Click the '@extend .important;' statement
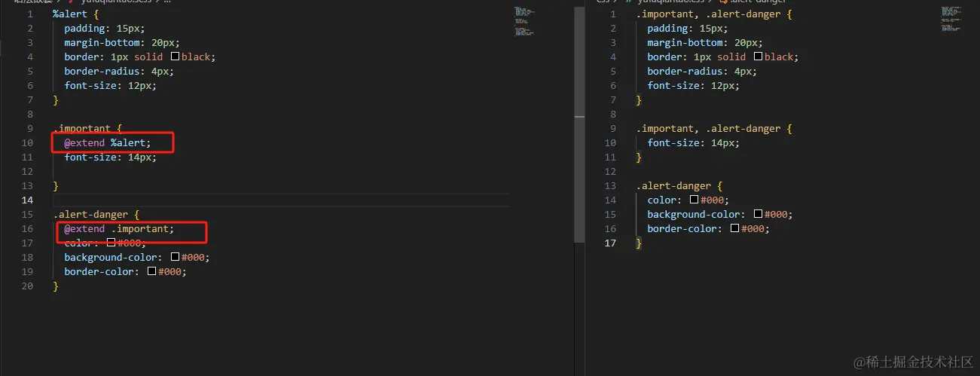980x376 pixels. point(119,228)
